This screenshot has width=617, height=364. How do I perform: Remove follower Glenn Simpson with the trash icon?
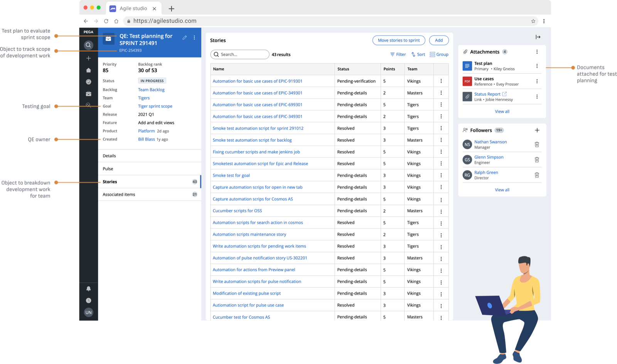(537, 160)
